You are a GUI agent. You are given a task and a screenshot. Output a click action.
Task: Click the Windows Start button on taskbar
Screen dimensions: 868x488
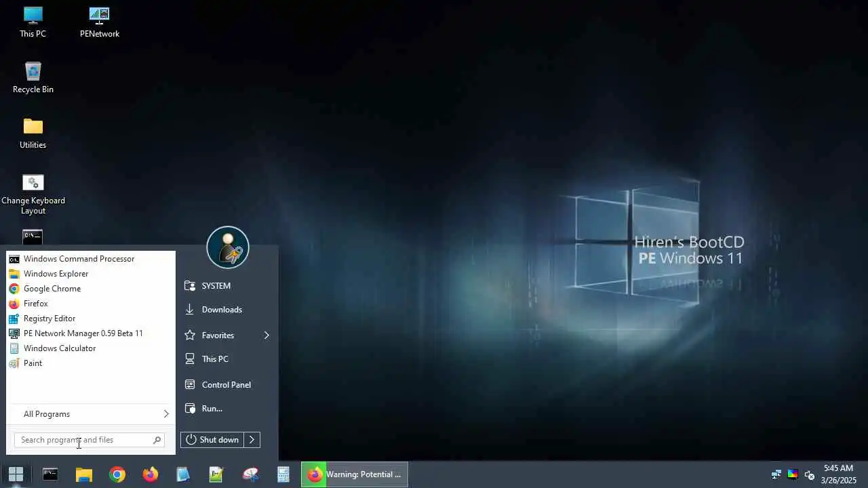[16, 474]
